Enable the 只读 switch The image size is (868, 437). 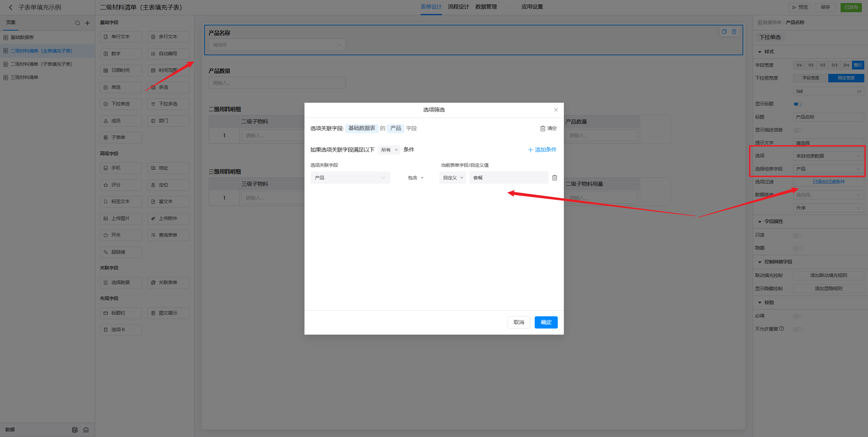[797, 235]
